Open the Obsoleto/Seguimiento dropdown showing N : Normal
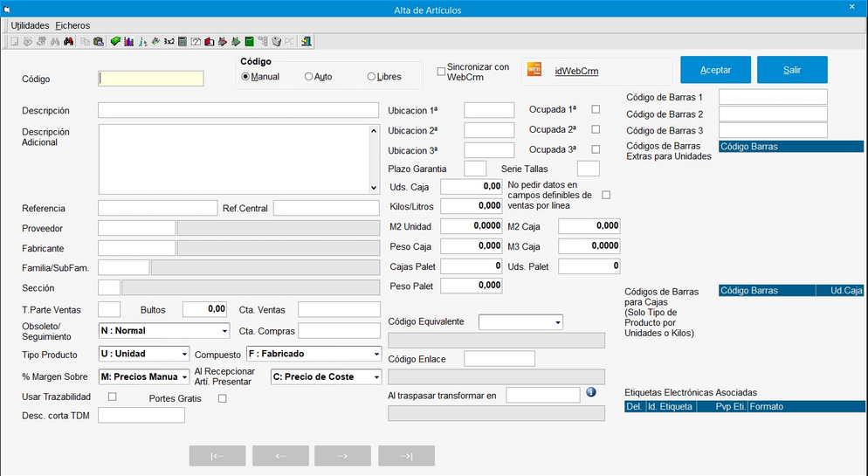The width and height of the screenshot is (868, 476). pos(164,330)
